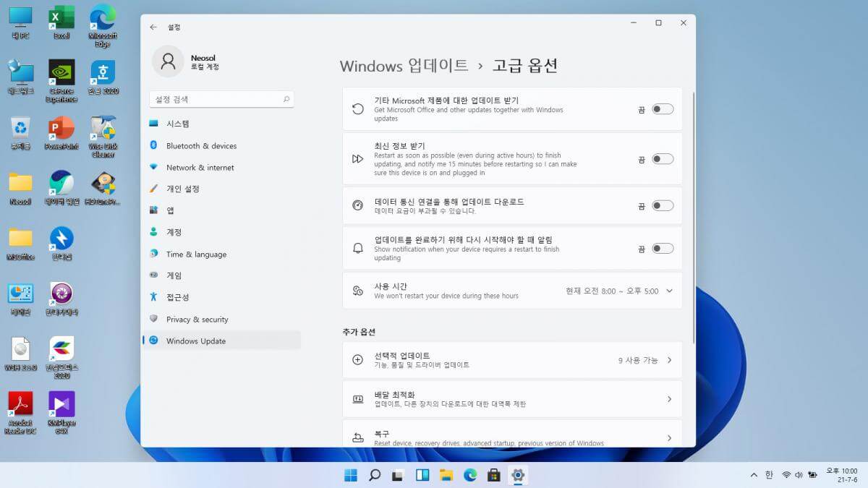The height and width of the screenshot is (488, 868).
Task: Go to Privacy & security navigation item
Action: point(221,319)
